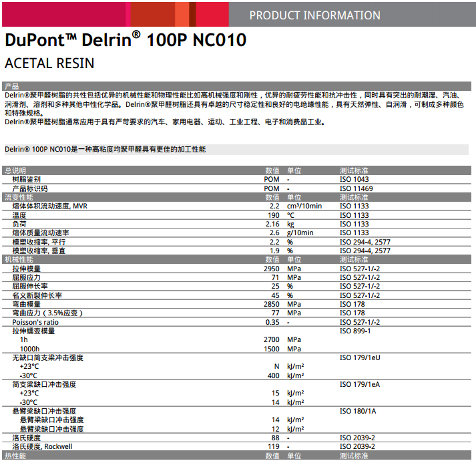The image size is (476, 461).
Task: Click the ACETAL RESIN subtitle
Action: pyautogui.click(x=49, y=63)
